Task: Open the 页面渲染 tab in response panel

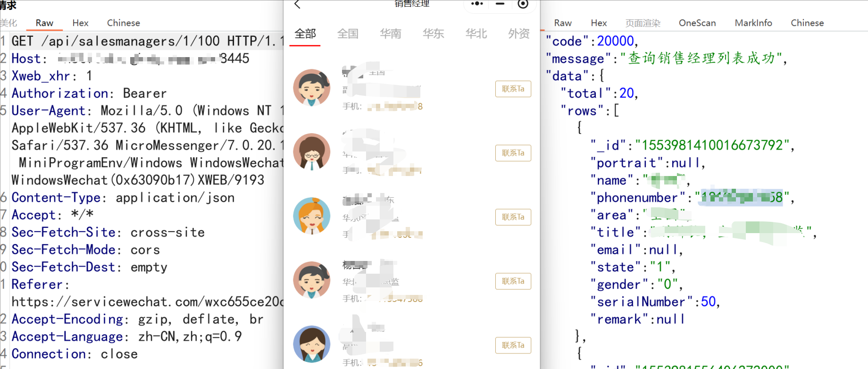Action: (643, 23)
